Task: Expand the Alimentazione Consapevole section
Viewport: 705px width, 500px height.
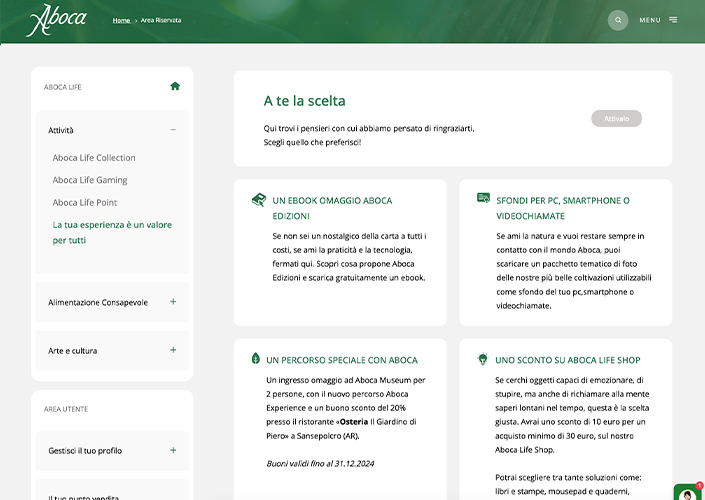Action: (x=173, y=302)
